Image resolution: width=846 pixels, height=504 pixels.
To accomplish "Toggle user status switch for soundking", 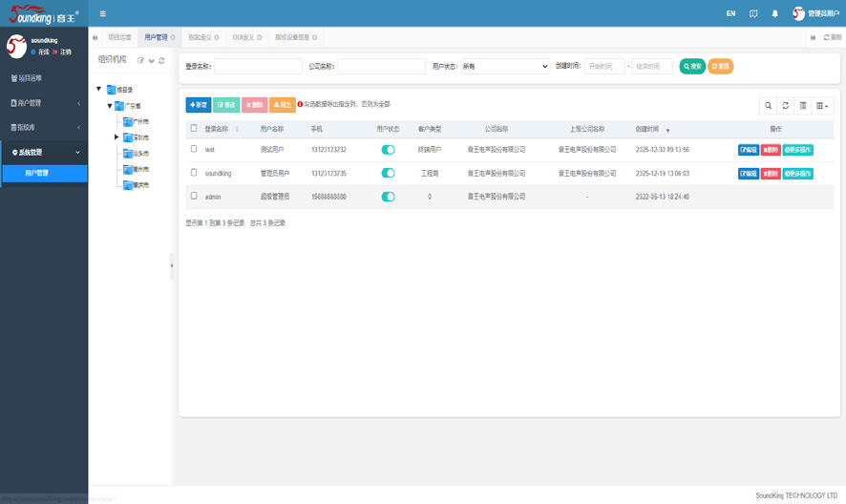I will point(388,173).
